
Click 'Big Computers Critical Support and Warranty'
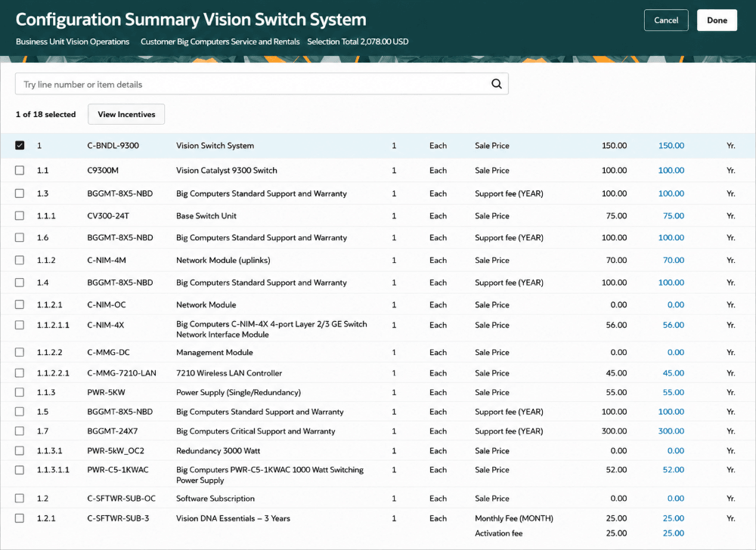coord(256,431)
